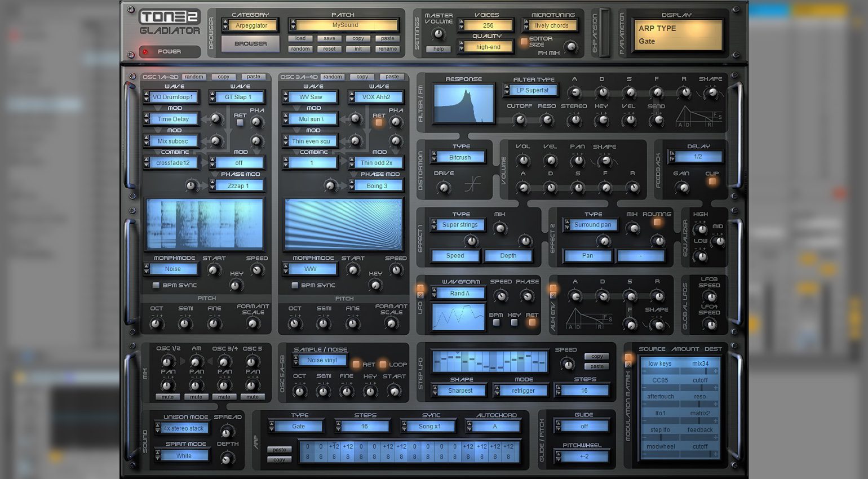Click the OSC 1A-2D waveform spectrogram display
Image resolution: width=868 pixels, height=479 pixels.
pos(205,223)
